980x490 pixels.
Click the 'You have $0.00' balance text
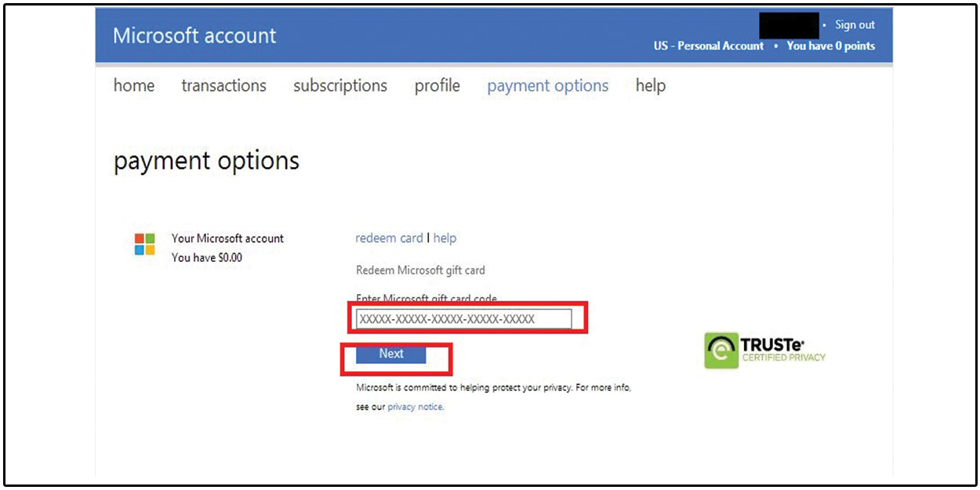(x=207, y=257)
